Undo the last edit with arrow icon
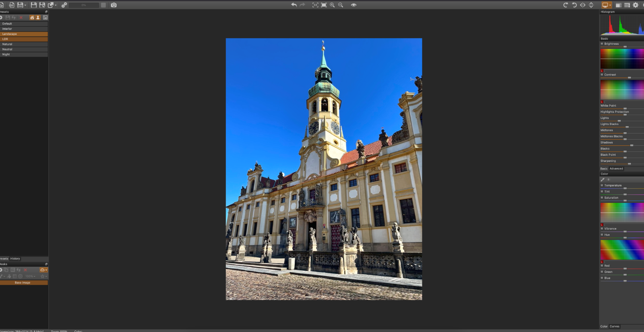Viewport: 644px width, 332px height. click(x=294, y=5)
